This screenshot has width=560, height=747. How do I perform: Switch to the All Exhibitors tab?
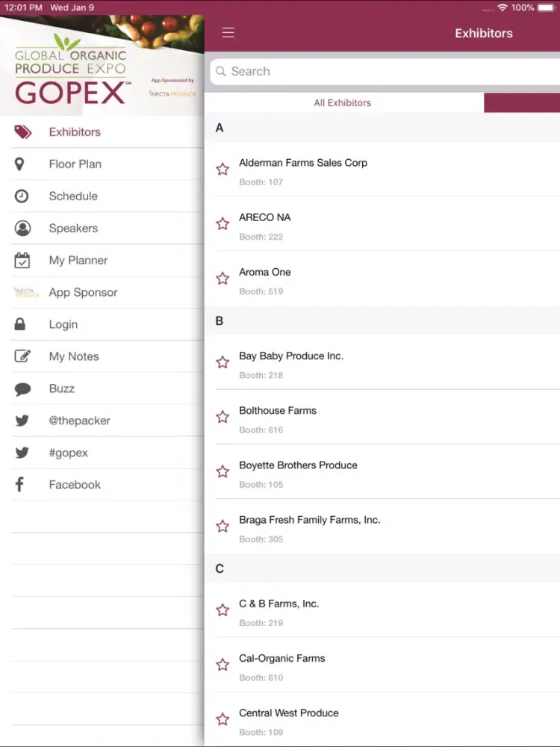(342, 102)
